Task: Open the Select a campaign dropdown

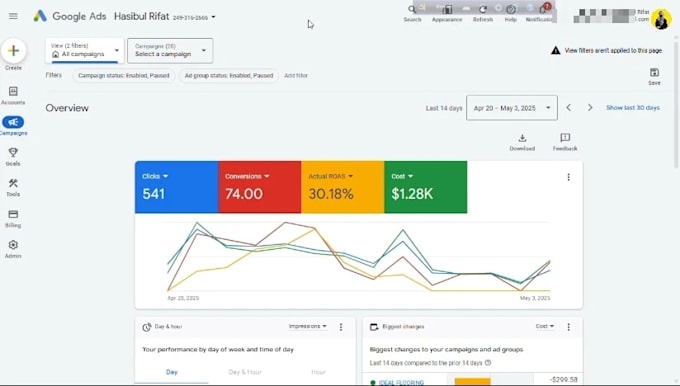Action: 170,50
